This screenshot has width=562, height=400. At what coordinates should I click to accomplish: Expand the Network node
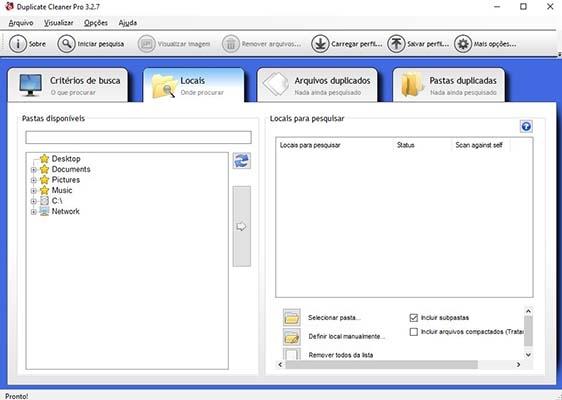(33, 212)
